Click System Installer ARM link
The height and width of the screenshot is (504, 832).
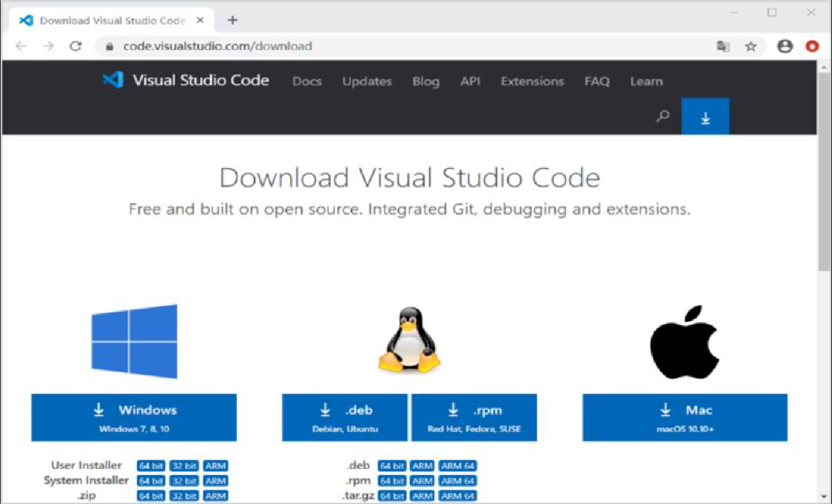(x=215, y=481)
